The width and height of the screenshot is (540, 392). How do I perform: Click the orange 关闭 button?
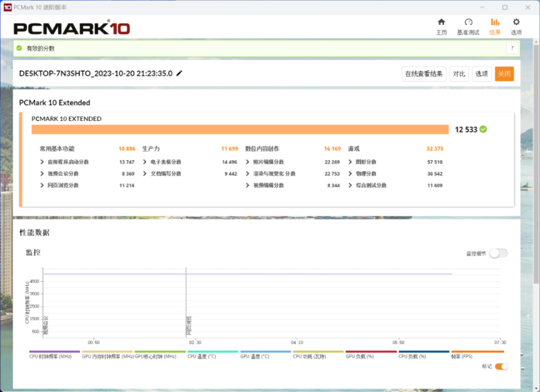click(x=504, y=74)
